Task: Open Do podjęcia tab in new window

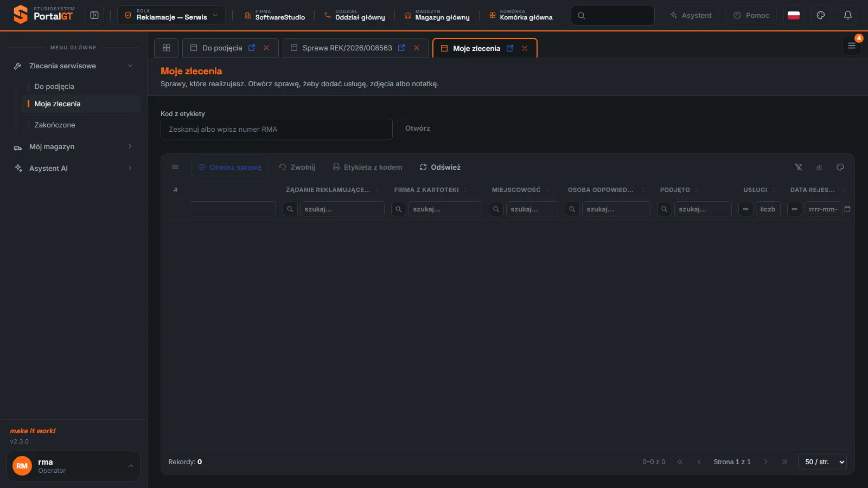Action: (x=252, y=48)
